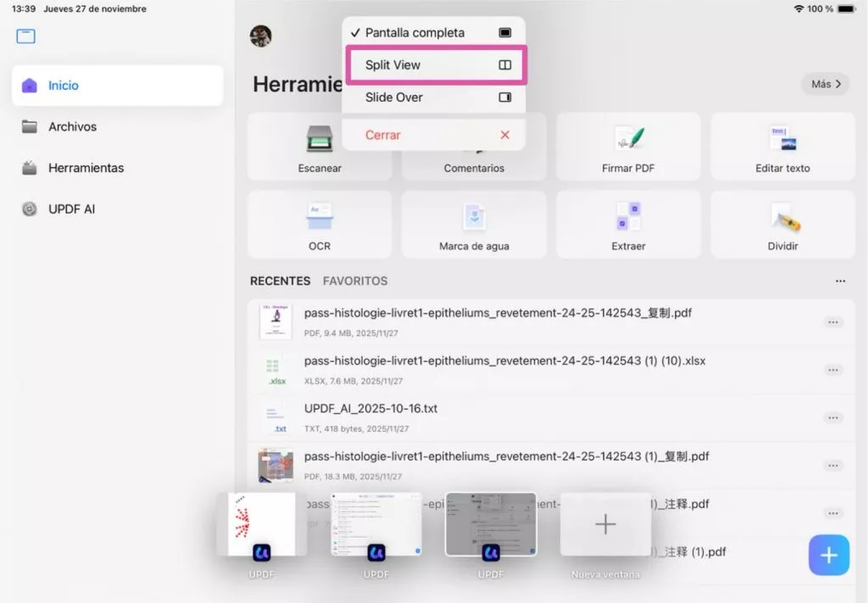Open Archivos in the sidebar
This screenshot has height=603, width=868.
[x=117, y=127]
